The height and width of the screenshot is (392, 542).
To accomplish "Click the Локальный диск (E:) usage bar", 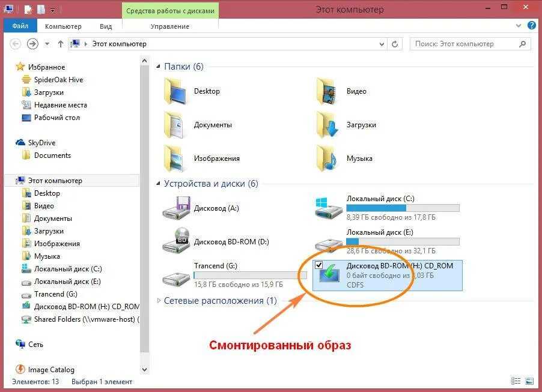I will 403,241.
